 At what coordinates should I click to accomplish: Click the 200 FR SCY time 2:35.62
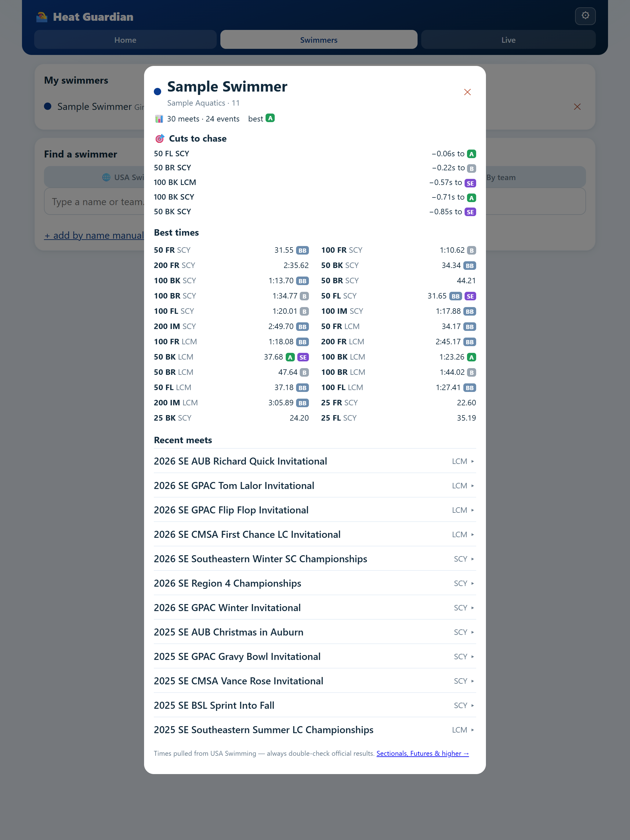296,266
